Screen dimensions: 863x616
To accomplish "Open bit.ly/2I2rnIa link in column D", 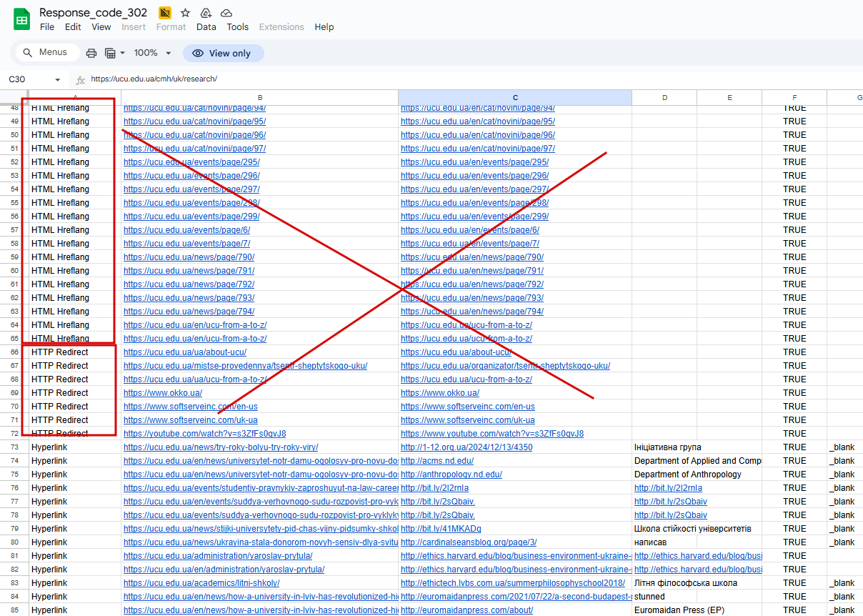I will coord(669,488).
